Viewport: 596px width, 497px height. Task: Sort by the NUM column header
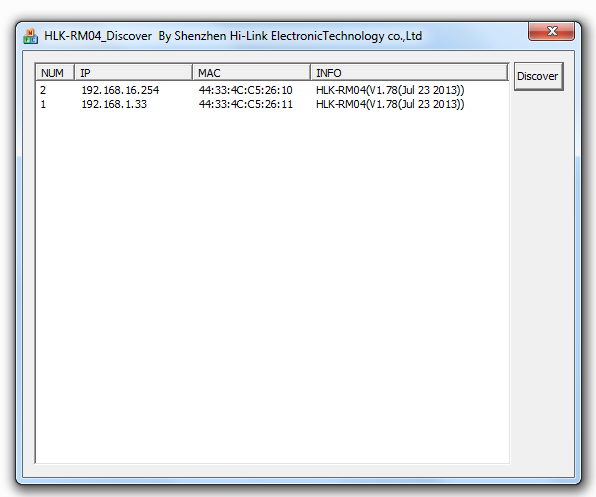pos(55,73)
